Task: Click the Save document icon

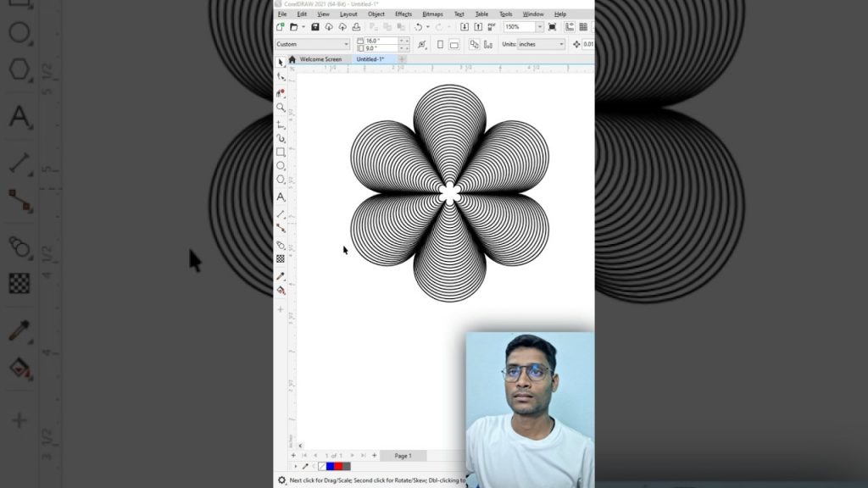Action: click(x=314, y=26)
